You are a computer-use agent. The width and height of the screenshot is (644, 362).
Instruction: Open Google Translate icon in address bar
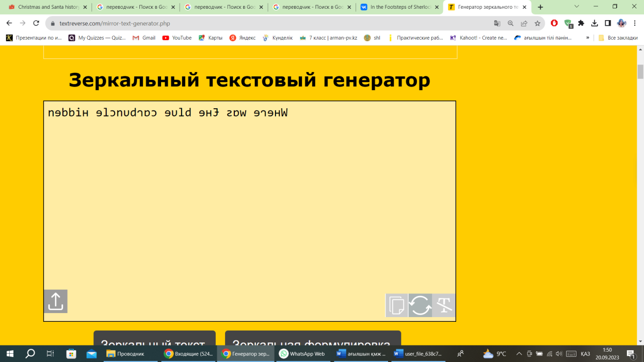[x=497, y=23]
